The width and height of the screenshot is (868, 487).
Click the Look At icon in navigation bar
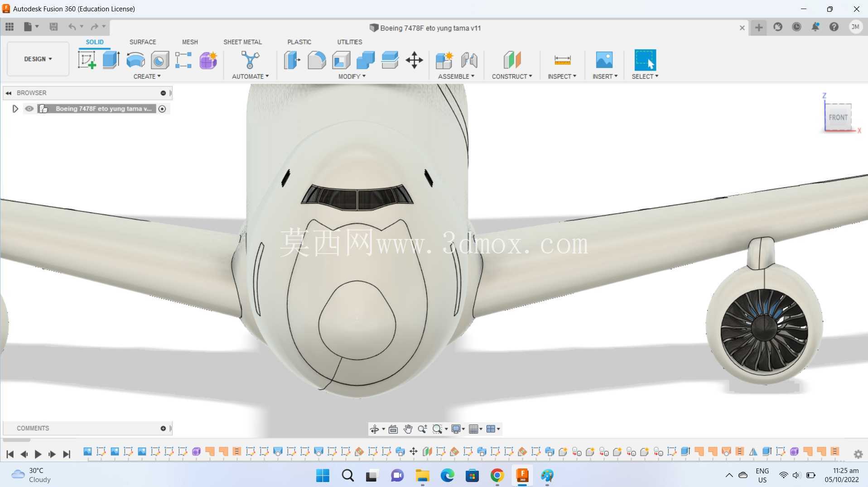click(x=393, y=429)
